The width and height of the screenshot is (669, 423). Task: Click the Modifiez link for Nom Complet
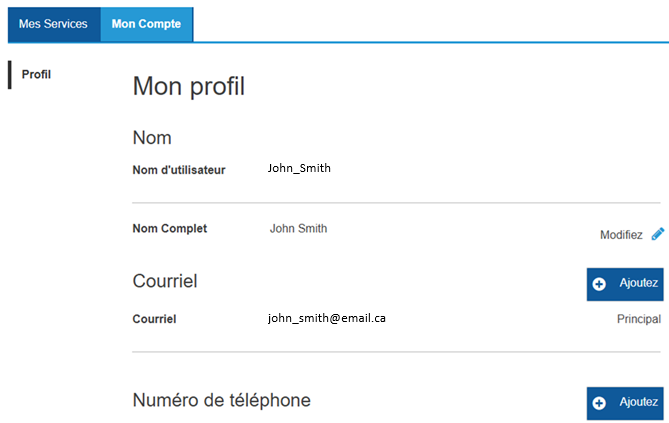pos(621,235)
